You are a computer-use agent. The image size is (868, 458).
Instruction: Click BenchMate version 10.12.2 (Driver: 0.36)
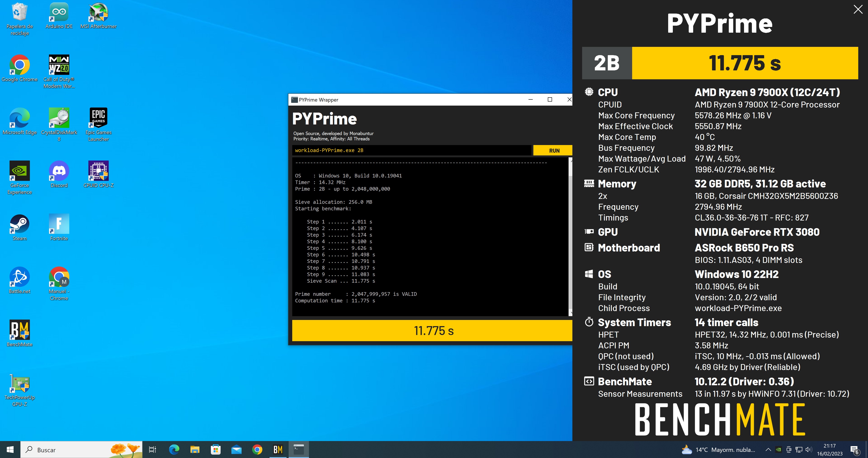pos(744,381)
